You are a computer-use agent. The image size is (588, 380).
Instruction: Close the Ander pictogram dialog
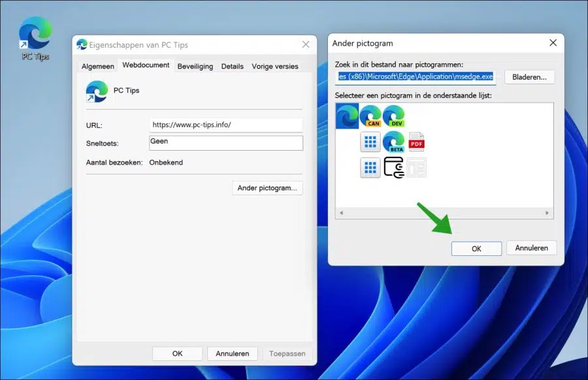tap(553, 43)
